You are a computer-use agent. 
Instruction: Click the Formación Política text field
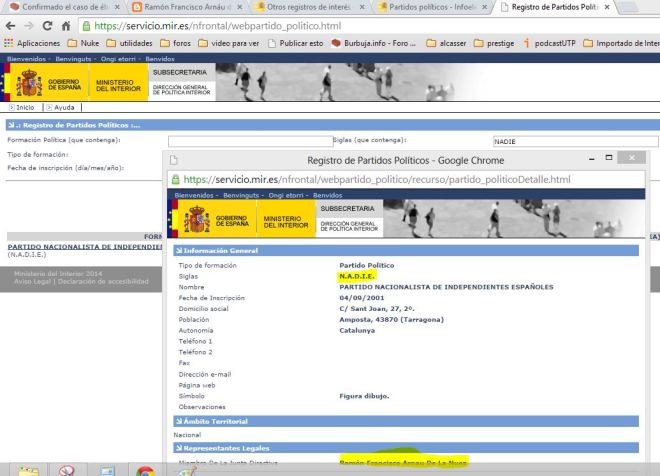pos(248,141)
